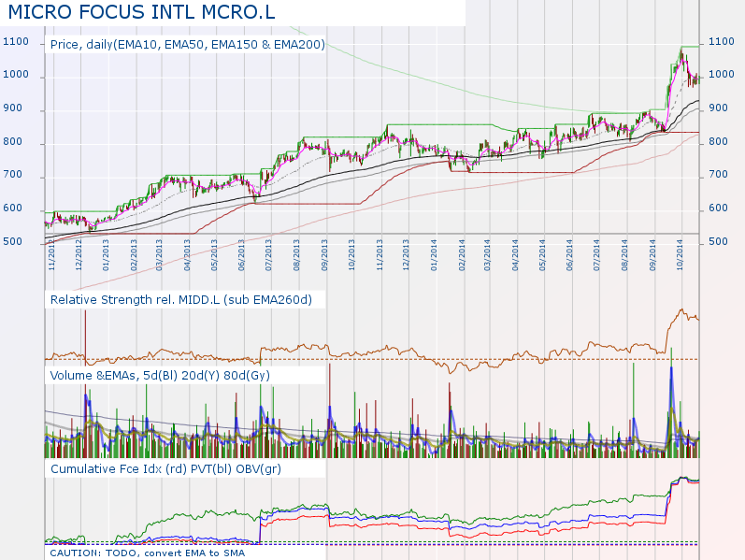Click the CAUTION: TODO convert EMA note

pyautogui.click(x=148, y=553)
